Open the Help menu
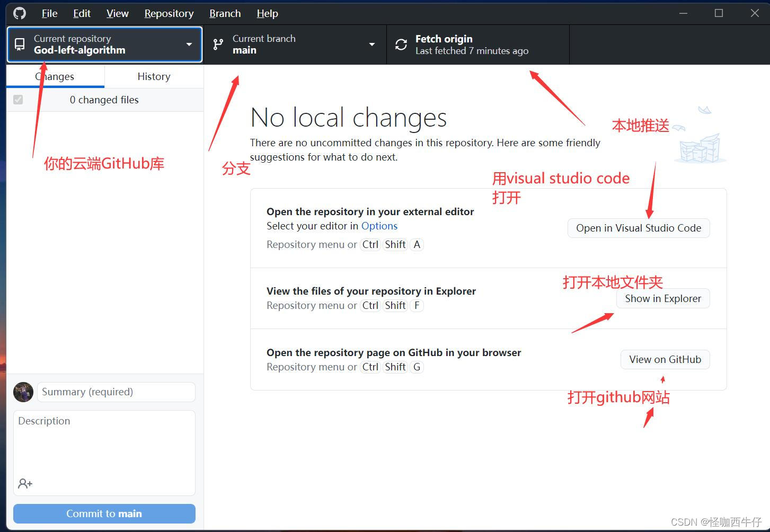The image size is (770, 532). 267,13
